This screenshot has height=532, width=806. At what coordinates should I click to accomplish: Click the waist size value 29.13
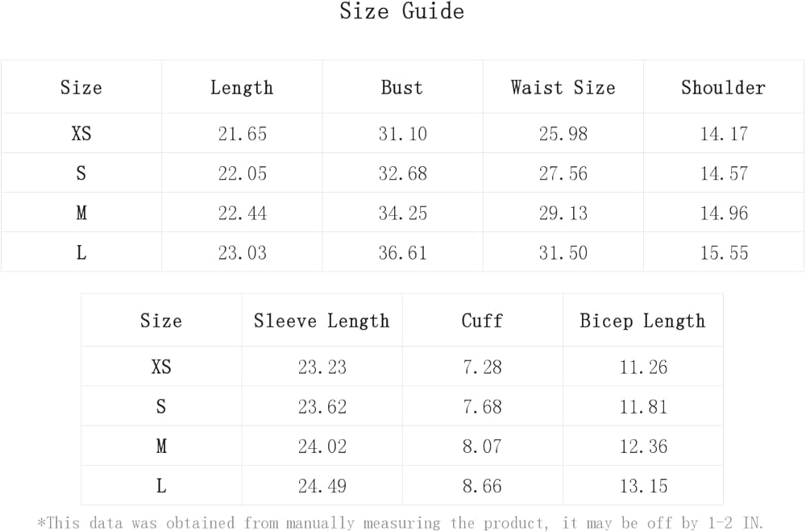[563, 213]
